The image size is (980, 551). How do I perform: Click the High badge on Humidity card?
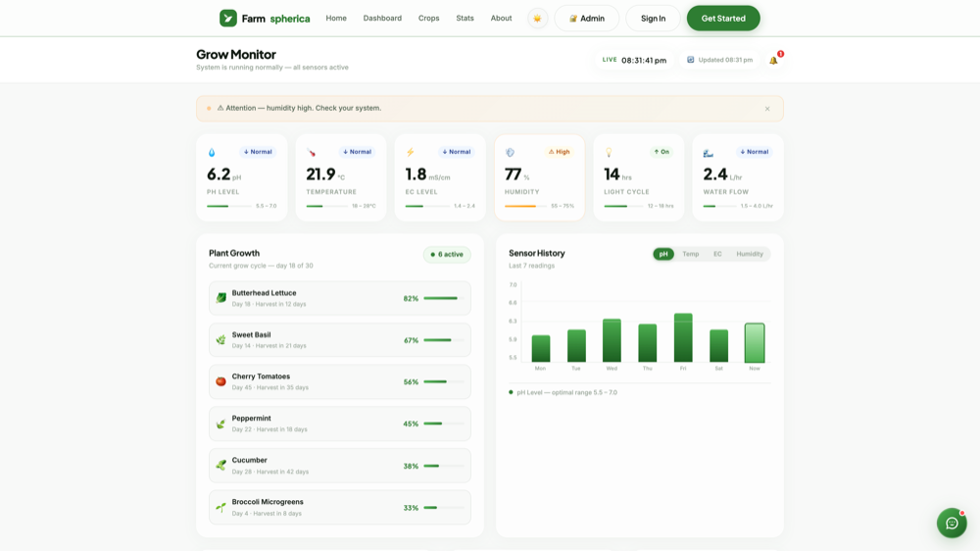point(559,152)
